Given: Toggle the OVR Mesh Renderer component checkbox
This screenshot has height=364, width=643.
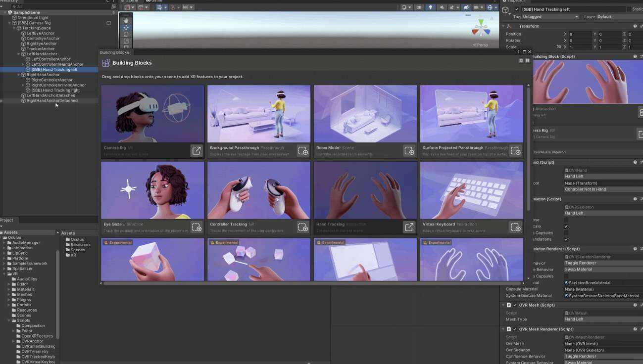Looking at the screenshot, I should click(x=515, y=329).
